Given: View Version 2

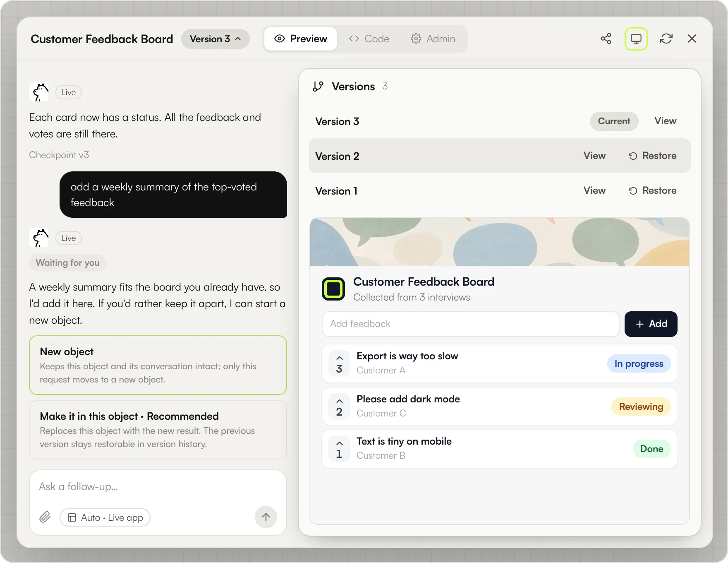Looking at the screenshot, I should coord(594,156).
